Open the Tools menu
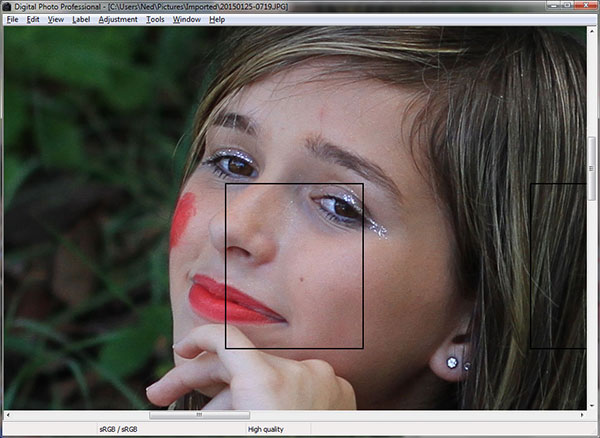Screen dimensions: 600x438 [155, 19]
